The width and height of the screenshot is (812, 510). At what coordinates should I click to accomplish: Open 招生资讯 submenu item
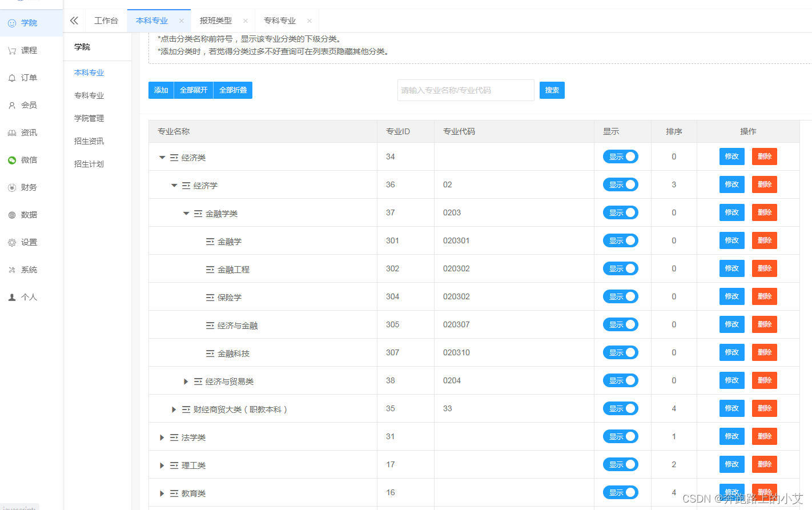[x=89, y=141]
